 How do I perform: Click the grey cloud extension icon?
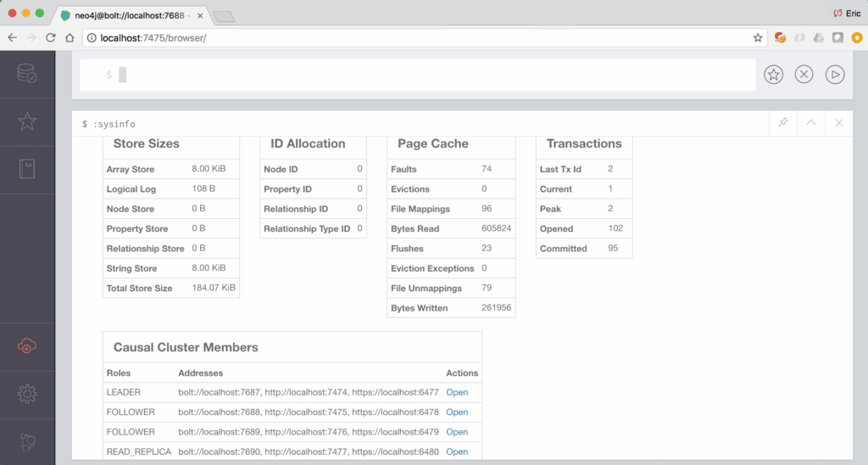pos(818,37)
